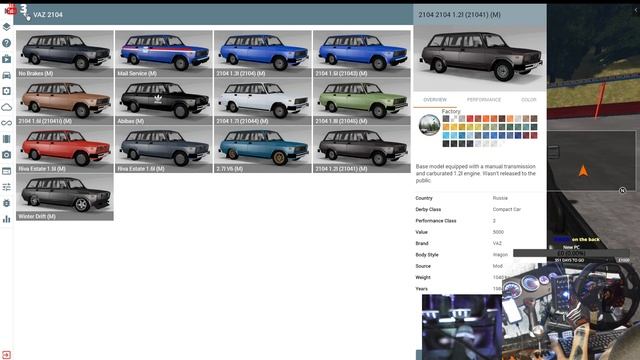The width and height of the screenshot is (640, 360).
Task: Open the debug bug icon
Action: [x=7, y=203]
